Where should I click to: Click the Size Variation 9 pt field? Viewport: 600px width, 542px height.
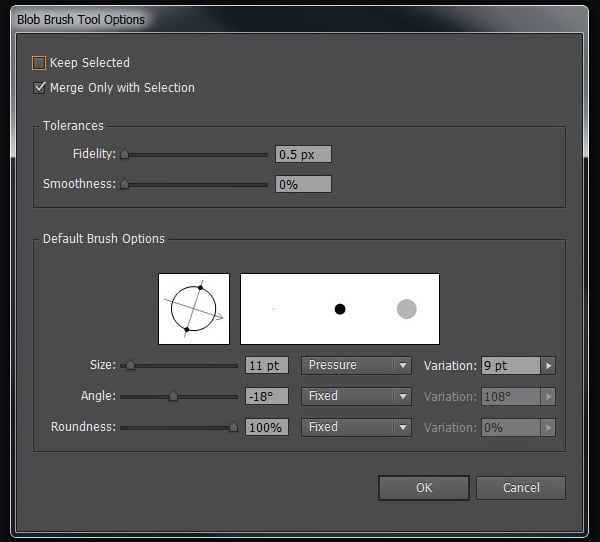point(510,366)
